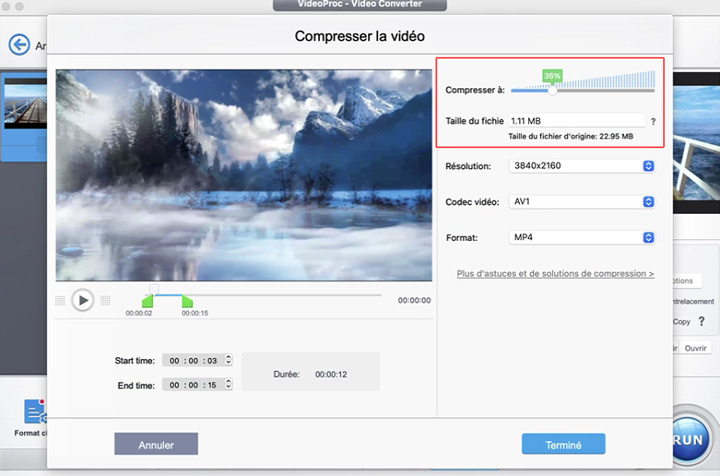Play the video preview
This screenshot has width=720, height=476.
click(83, 300)
